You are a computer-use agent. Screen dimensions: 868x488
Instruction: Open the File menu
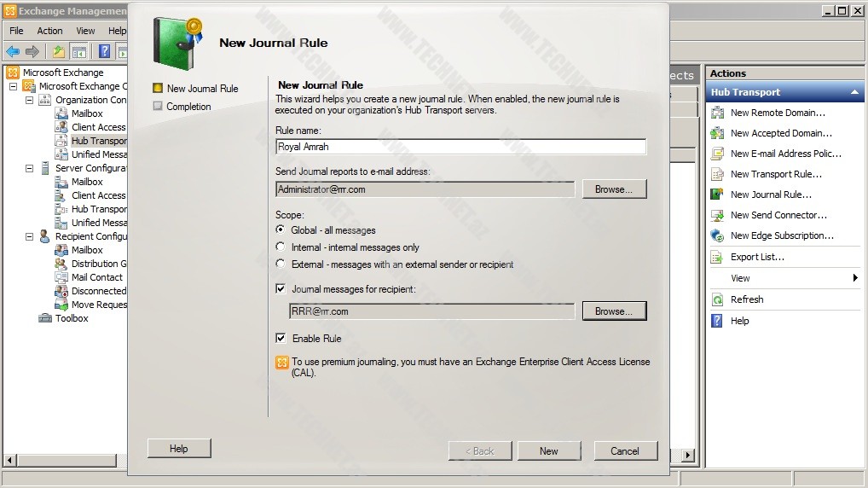[16, 31]
